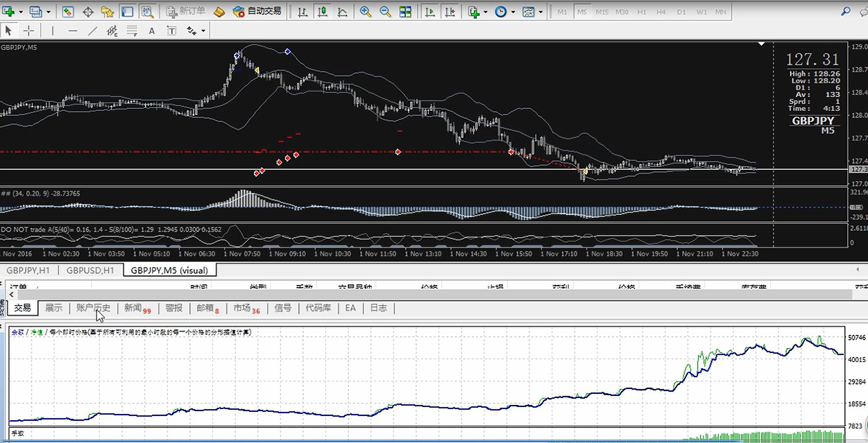
Task: Open the 信号 signals tab
Action: [282, 308]
